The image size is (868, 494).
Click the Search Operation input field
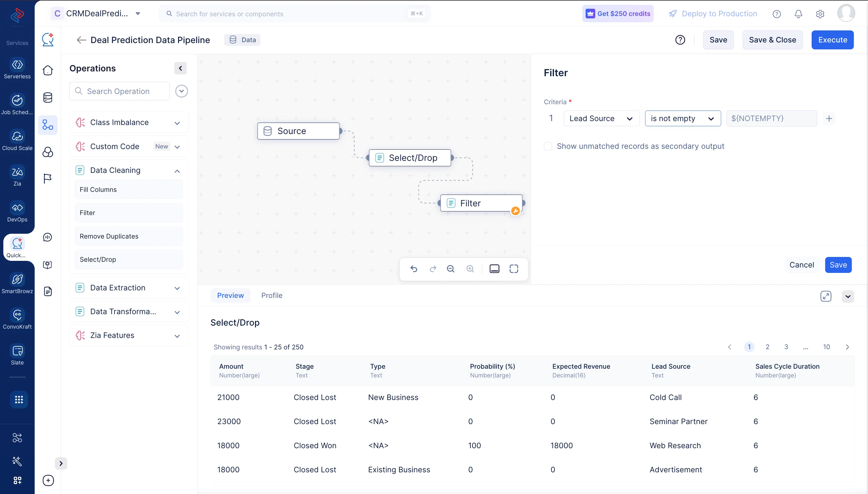pos(119,91)
